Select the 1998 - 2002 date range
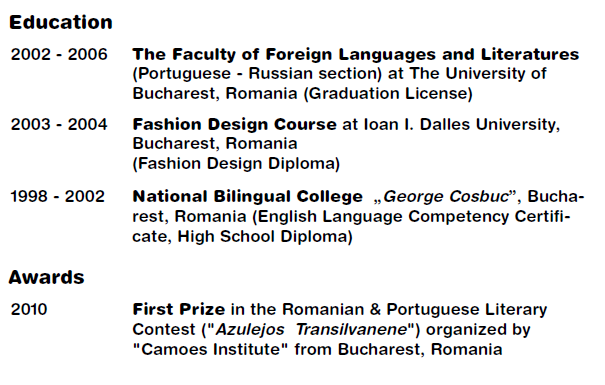Image resolution: width=605 pixels, height=385 pixels. (57, 196)
